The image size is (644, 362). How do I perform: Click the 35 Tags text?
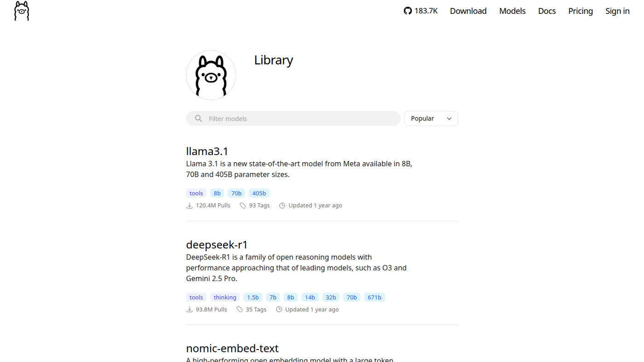tap(256, 310)
